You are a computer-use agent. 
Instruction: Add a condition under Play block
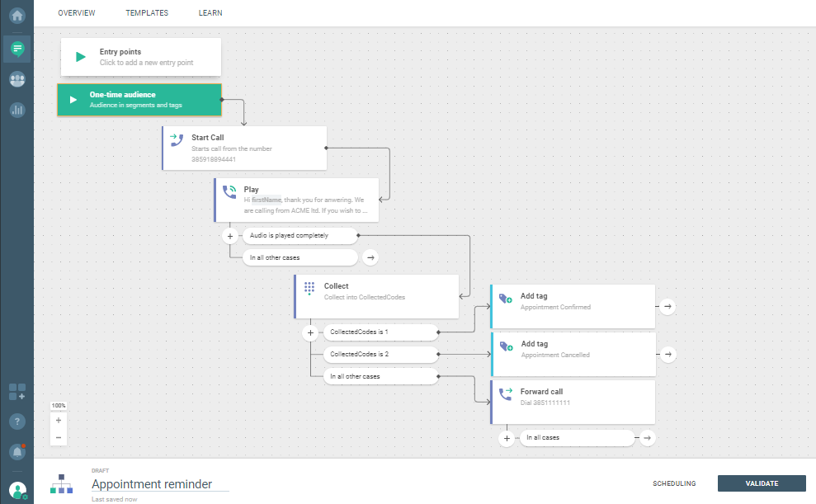click(230, 236)
